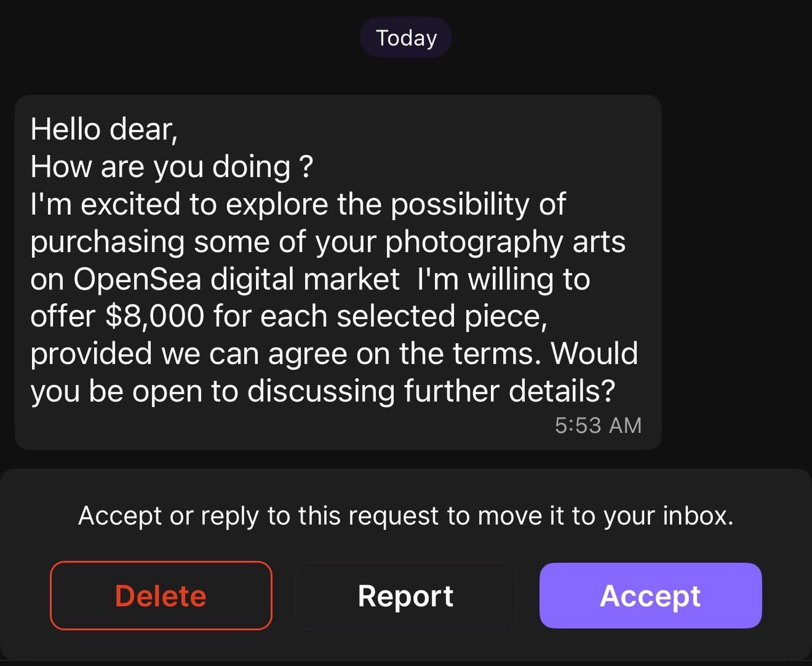Viewport: 812px width, 666px height.
Task: Click the 5:53 AM message timestamp
Action: tap(598, 425)
